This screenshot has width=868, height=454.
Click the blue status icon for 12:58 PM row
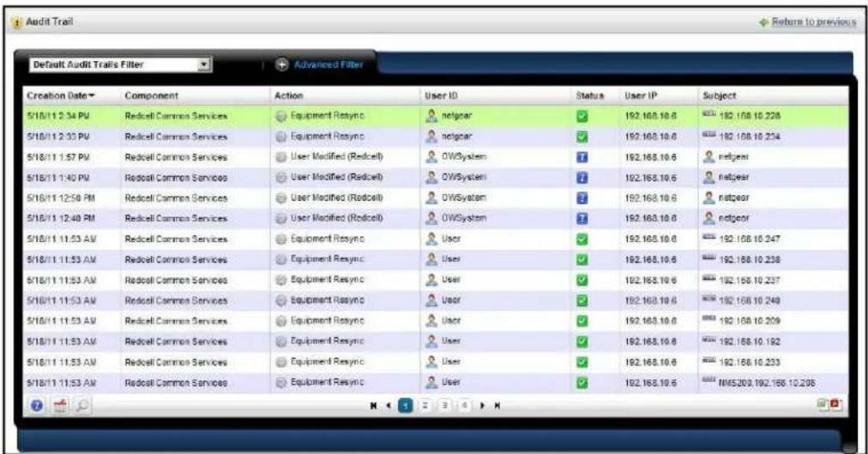582,198
